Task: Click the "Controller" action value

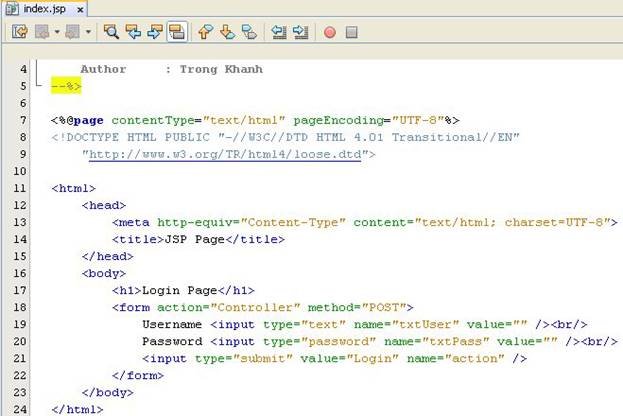Action: pos(255,307)
